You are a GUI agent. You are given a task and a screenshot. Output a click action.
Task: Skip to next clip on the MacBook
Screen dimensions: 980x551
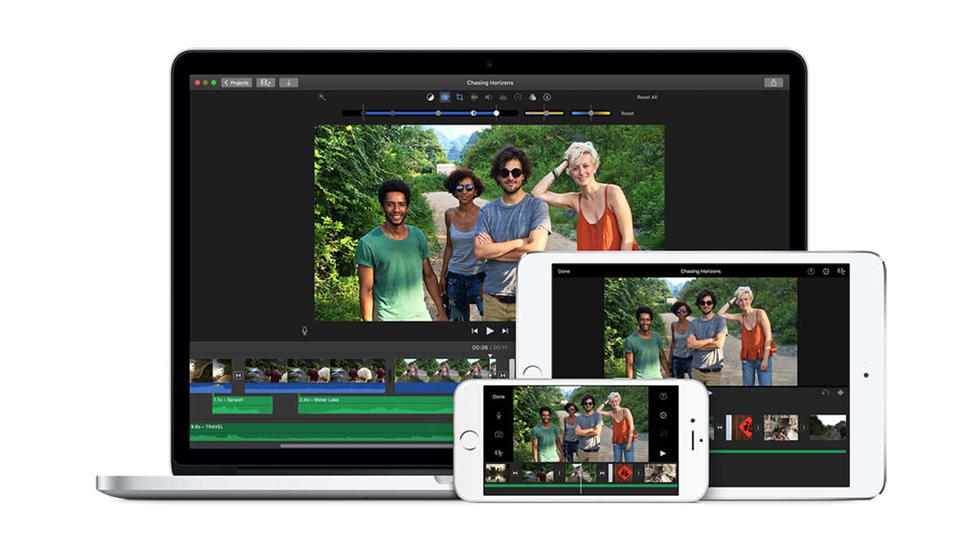[505, 331]
